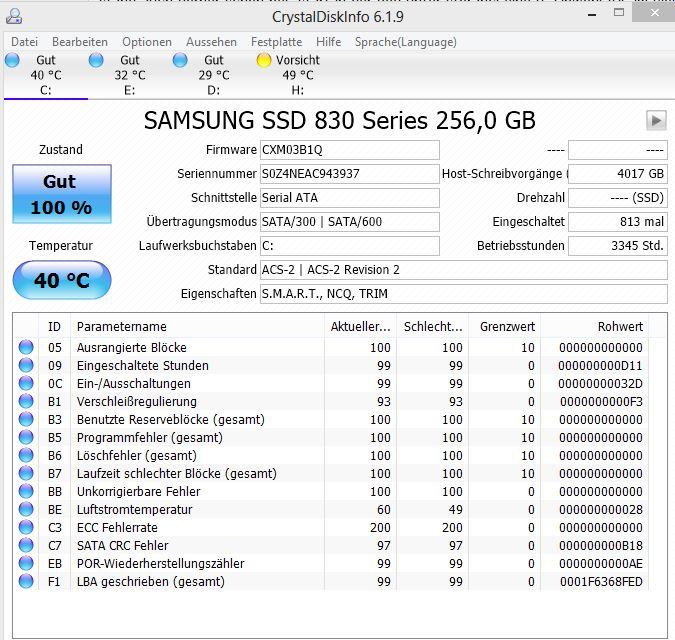Click status orb of Ein-/Ausschaltungen row
This screenshot has height=640, width=675.
26,383
